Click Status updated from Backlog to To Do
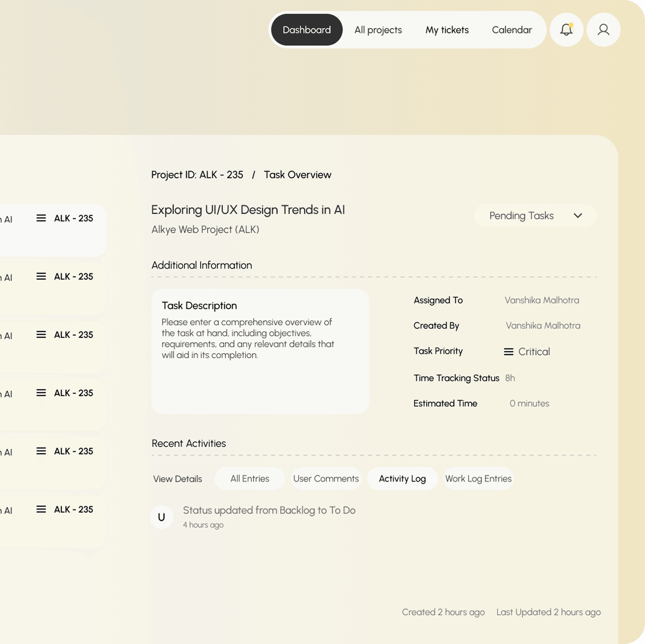645x644 pixels. pos(269,510)
